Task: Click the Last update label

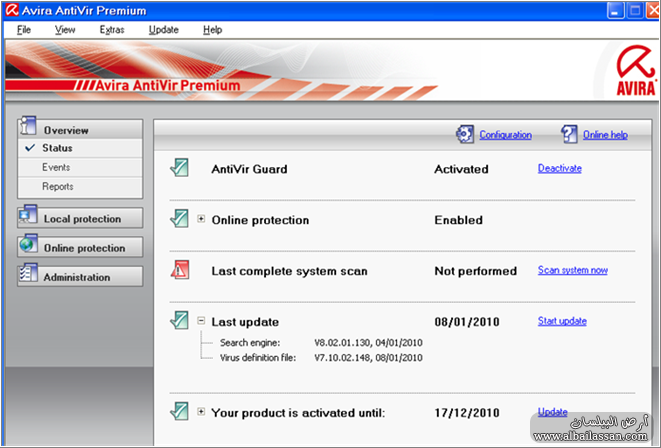Action: [x=245, y=322]
